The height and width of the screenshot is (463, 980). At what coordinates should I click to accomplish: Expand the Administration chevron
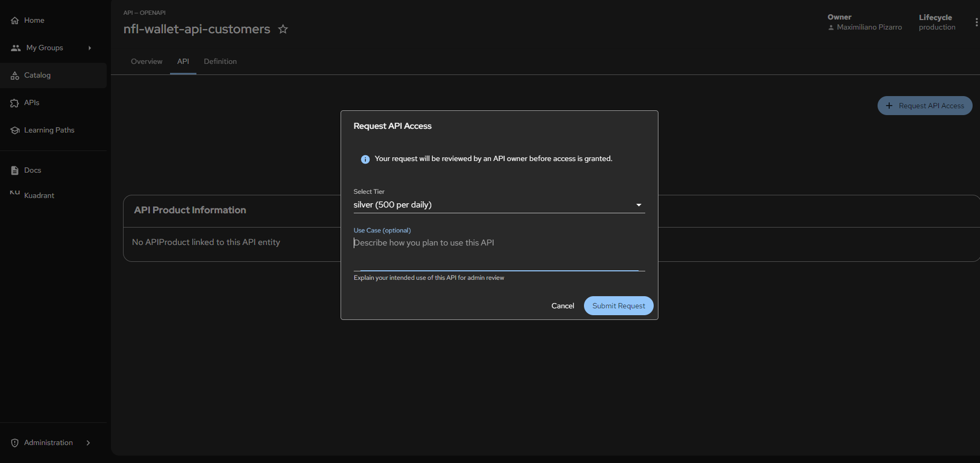tap(88, 443)
